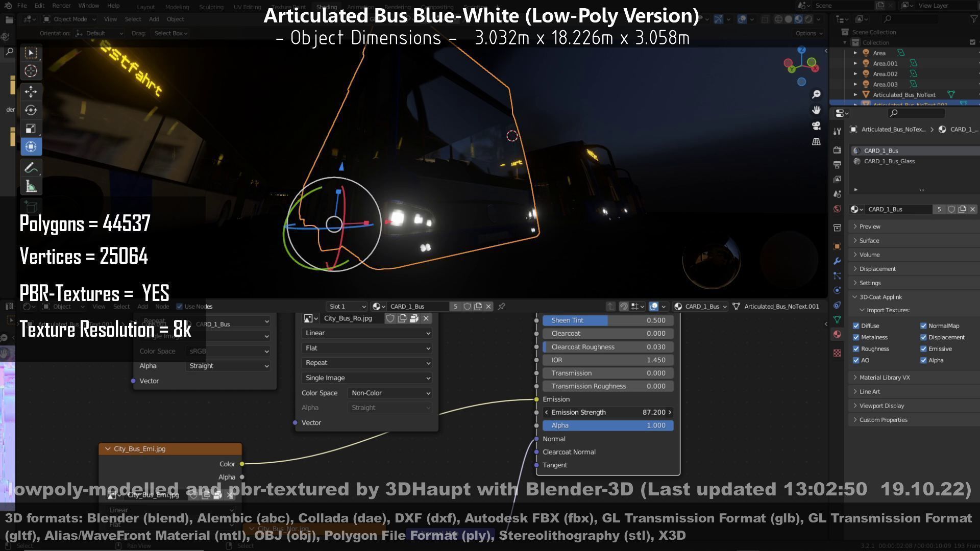
Task: Uncheck the NormalMap import texture
Action: 923,325
